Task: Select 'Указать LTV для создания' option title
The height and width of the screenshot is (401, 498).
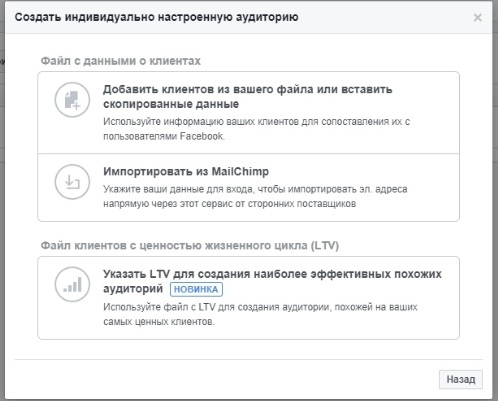Action: pyautogui.click(x=272, y=281)
